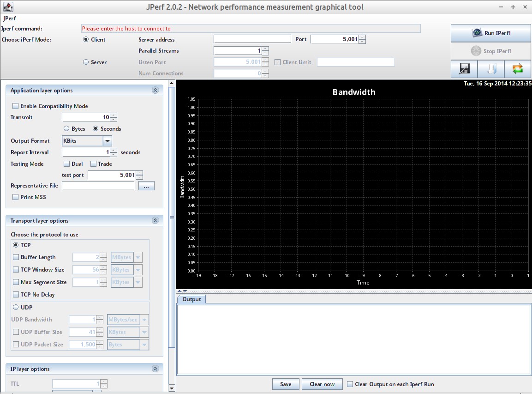Decrease the Port value with down arrow
The height and width of the screenshot is (394, 532).
click(362, 42)
